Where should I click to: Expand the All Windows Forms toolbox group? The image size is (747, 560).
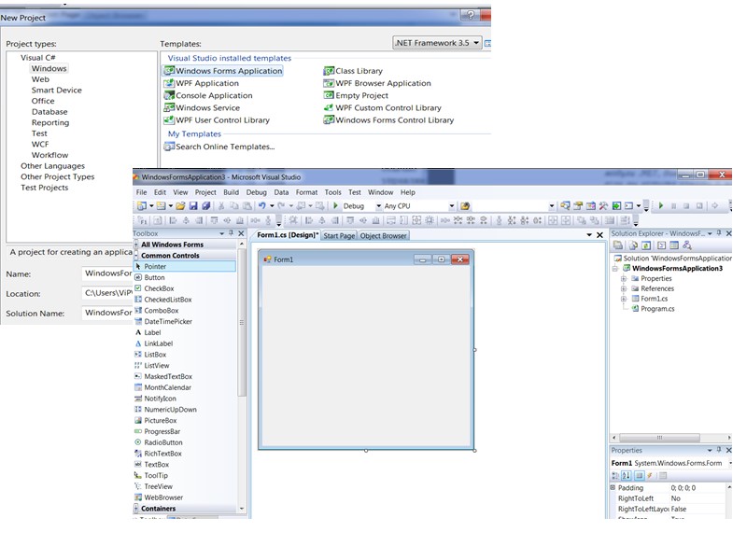136,245
